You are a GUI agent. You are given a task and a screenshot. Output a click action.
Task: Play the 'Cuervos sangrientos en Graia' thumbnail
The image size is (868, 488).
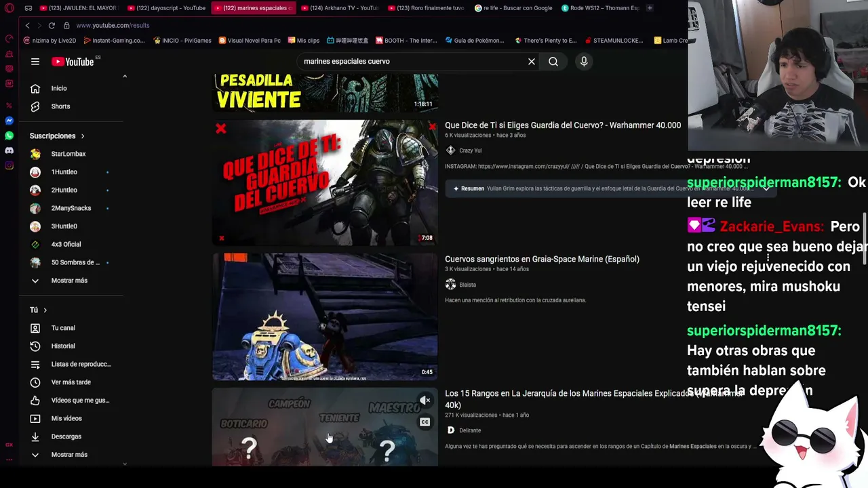point(325,317)
